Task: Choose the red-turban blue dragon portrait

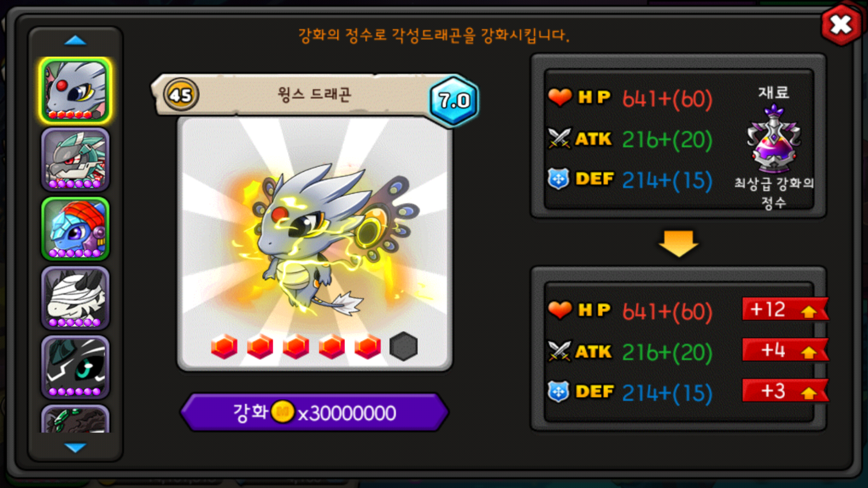Action: [x=75, y=229]
